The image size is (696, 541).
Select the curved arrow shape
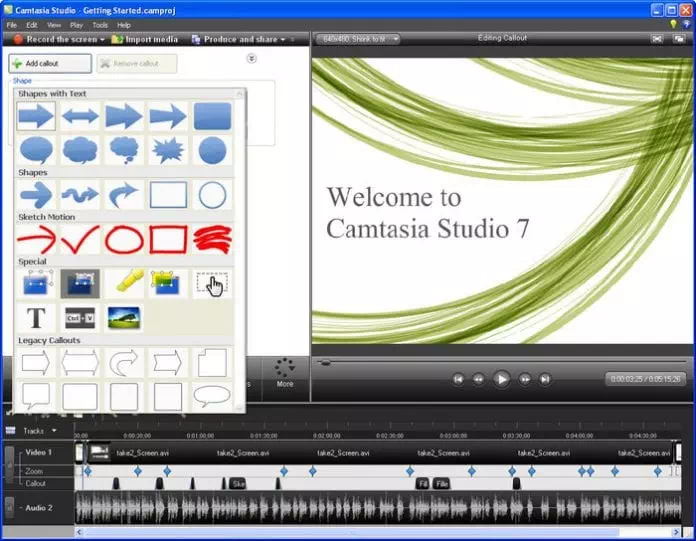124,194
